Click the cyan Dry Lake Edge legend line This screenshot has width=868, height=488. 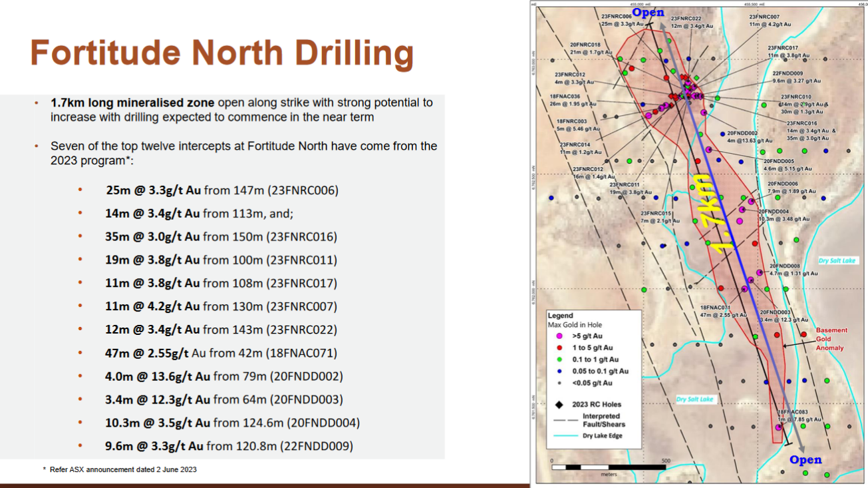[565, 436]
